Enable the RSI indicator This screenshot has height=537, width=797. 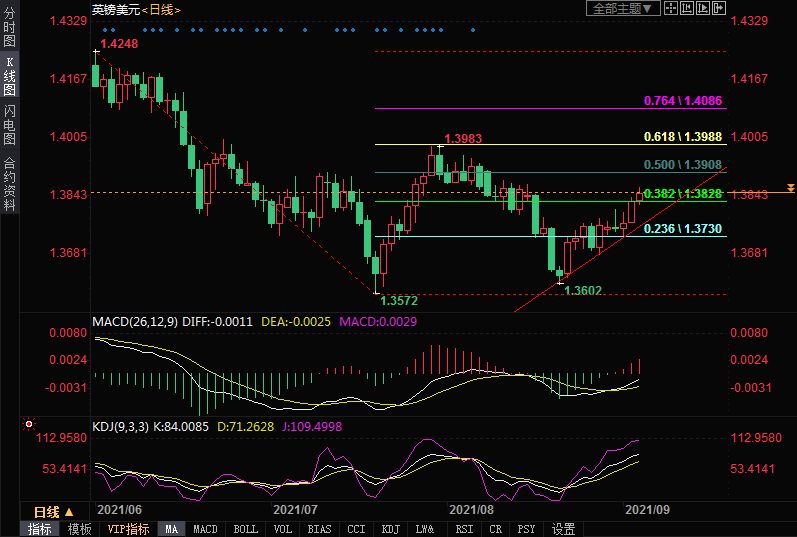[464, 529]
